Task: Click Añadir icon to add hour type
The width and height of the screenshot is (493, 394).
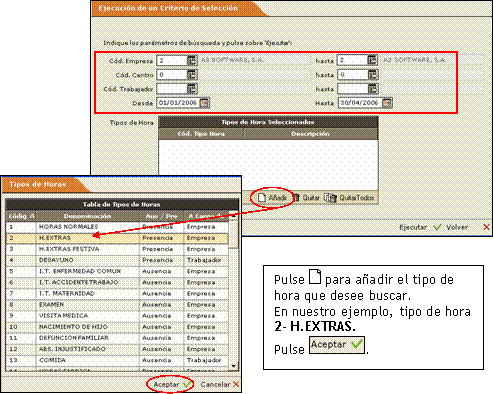Action: (x=262, y=198)
